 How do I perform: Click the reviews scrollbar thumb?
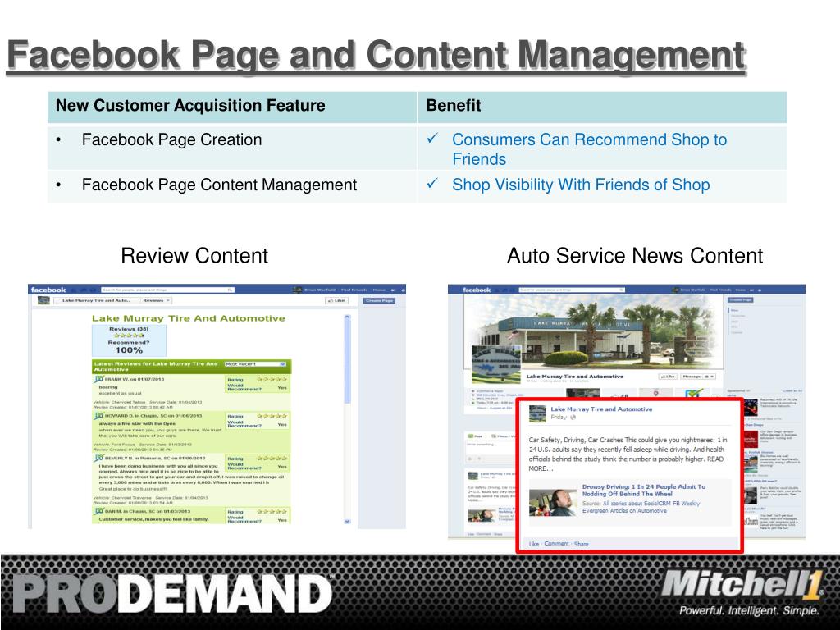point(347,360)
